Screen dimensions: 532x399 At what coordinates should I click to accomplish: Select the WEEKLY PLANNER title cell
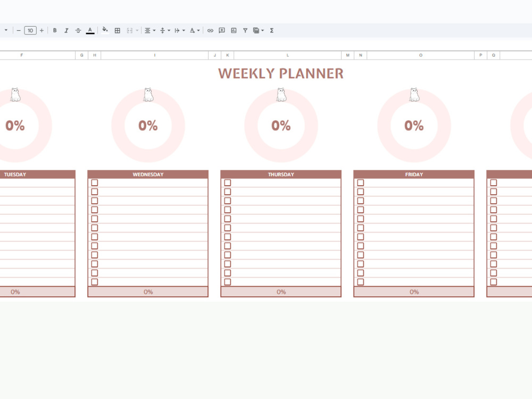coord(281,73)
